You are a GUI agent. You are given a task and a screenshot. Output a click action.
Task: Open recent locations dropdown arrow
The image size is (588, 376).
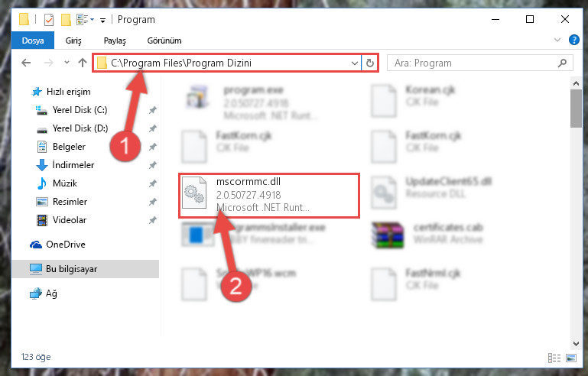[x=67, y=63]
